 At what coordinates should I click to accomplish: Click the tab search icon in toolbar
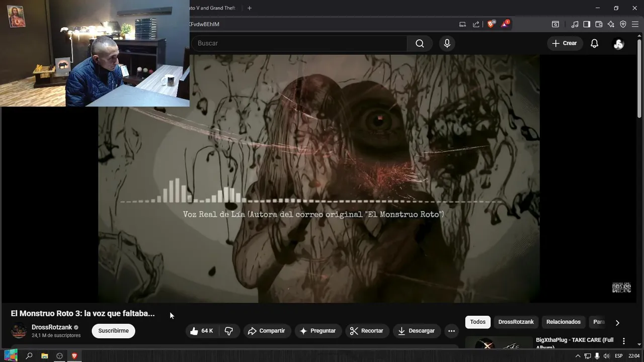tap(555, 24)
